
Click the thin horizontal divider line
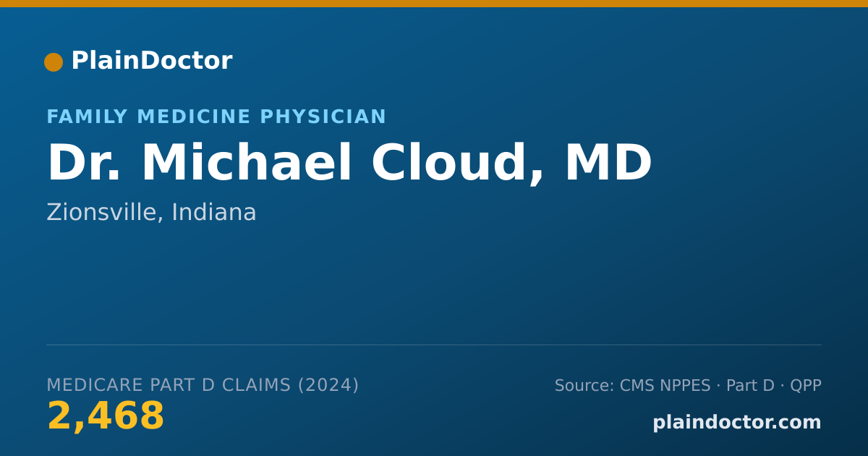434,345
